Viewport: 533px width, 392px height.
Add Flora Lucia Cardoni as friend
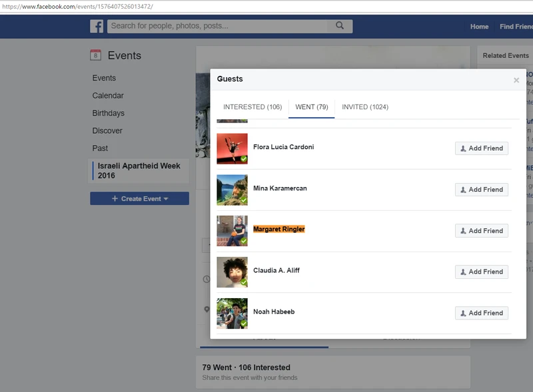[x=481, y=148]
